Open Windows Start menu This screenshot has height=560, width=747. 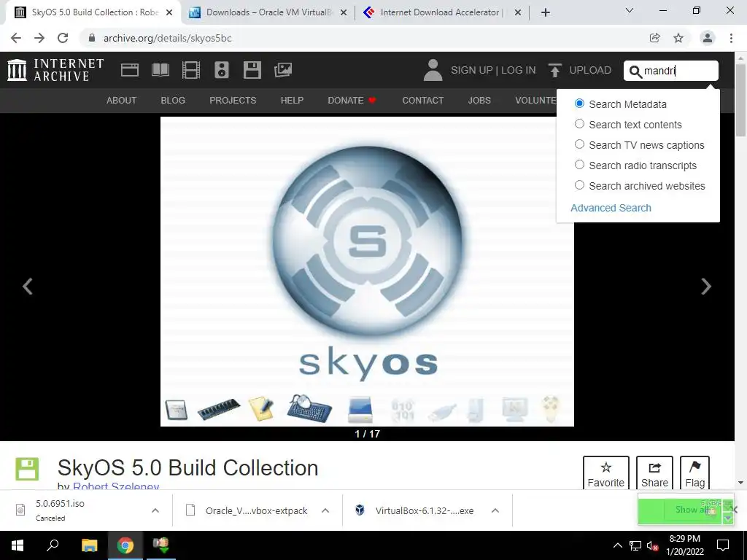point(18,545)
